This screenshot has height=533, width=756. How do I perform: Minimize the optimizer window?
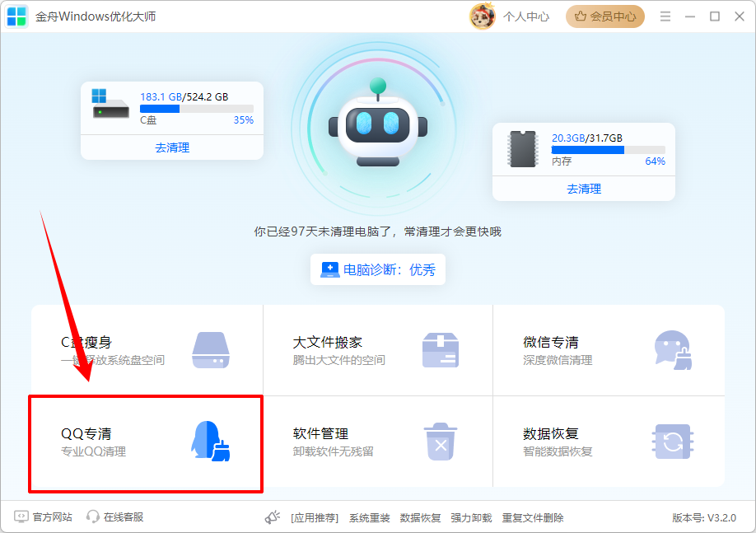point(690,16)
